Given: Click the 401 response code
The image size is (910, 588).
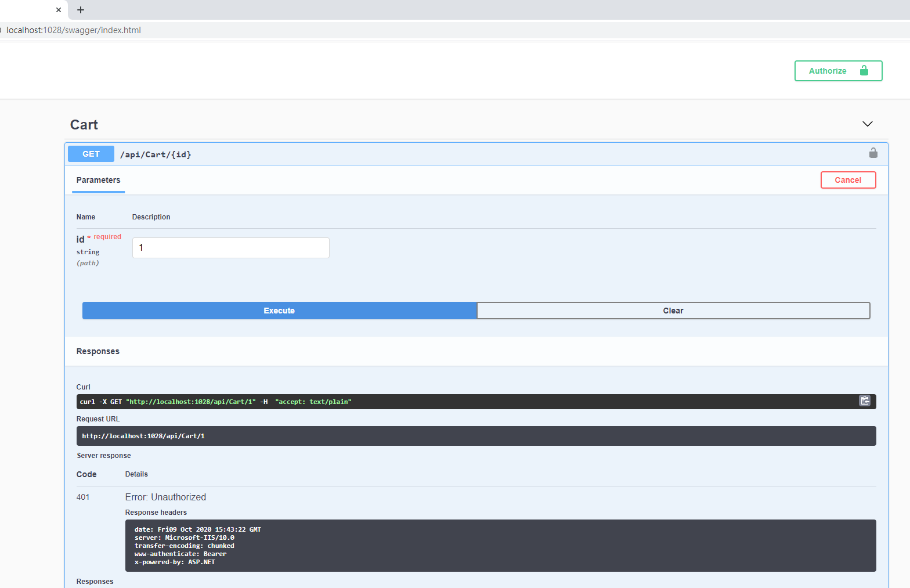Looking at the screenshot, I should [x=83, y=497].
